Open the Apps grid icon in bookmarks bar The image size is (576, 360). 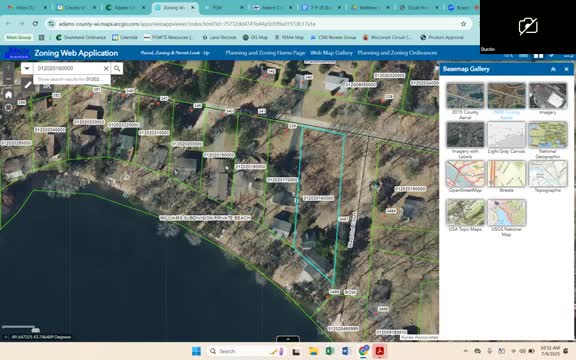(x=42, y=37)
